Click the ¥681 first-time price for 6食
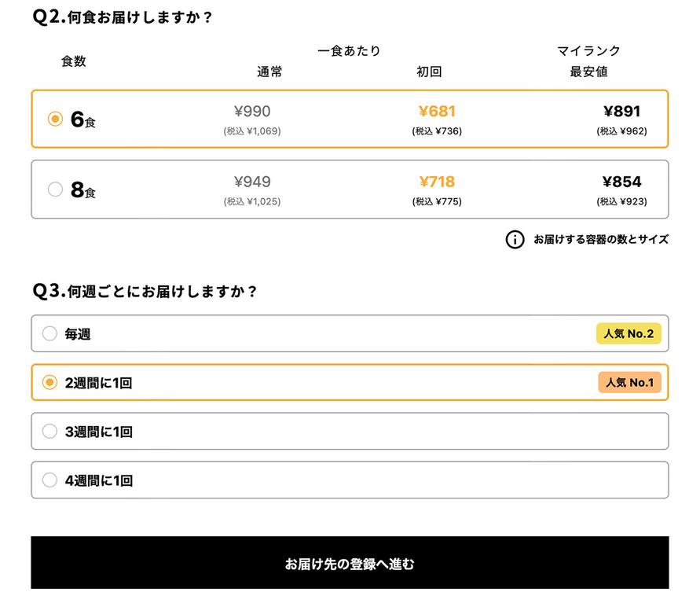 tap(437, 112)
